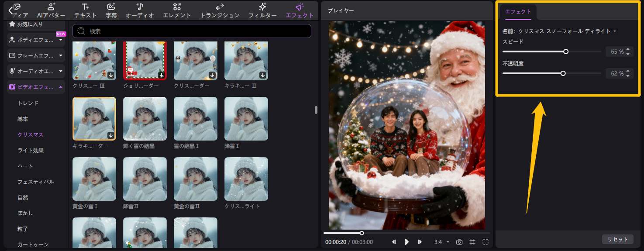Decrease 不透明度 value with down arrow
Viewport: 644px width, 251px height.
[628, 76]
